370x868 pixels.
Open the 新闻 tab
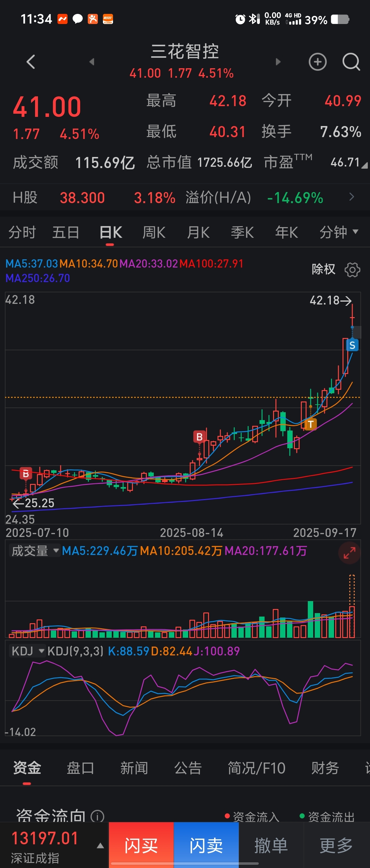pyautogui.click(x=134, y=768)
